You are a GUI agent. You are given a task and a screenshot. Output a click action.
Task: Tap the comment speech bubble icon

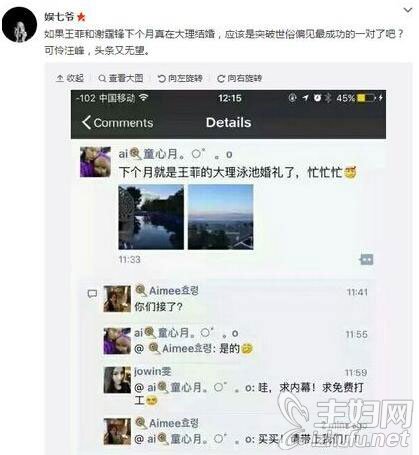click(92, 294)
